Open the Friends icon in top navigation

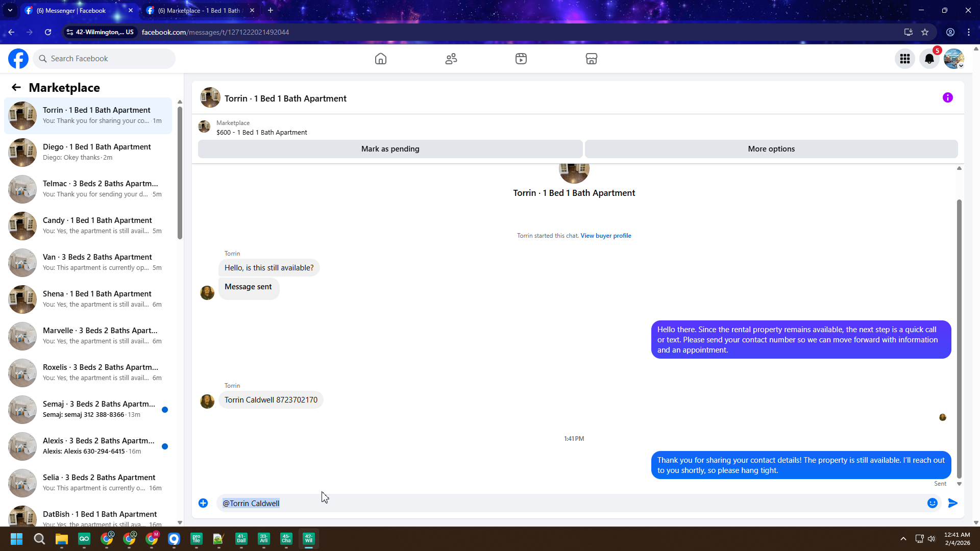point(451,59)
